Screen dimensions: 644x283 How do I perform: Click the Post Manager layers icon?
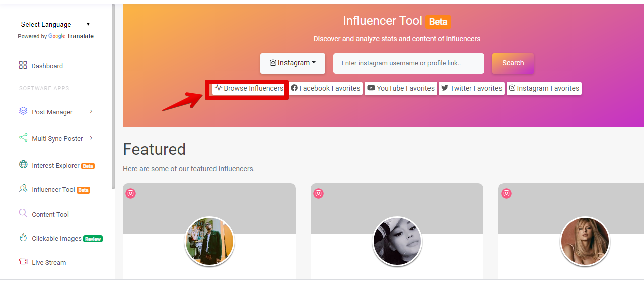23,111
